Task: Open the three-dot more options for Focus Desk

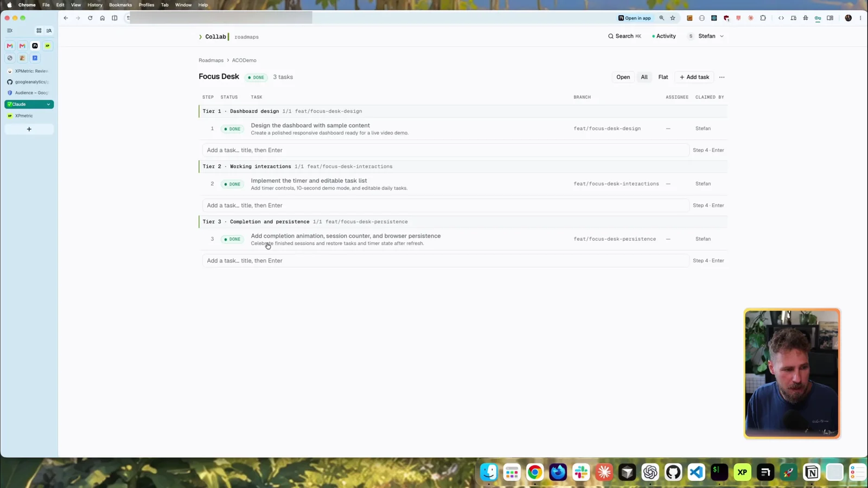Action: coord(722,77)
